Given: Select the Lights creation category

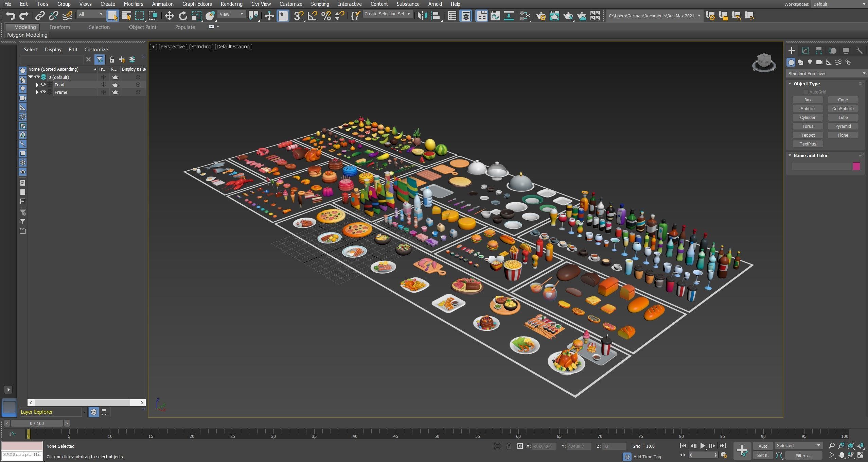Looking at the screenshot, I should point(810,62).
